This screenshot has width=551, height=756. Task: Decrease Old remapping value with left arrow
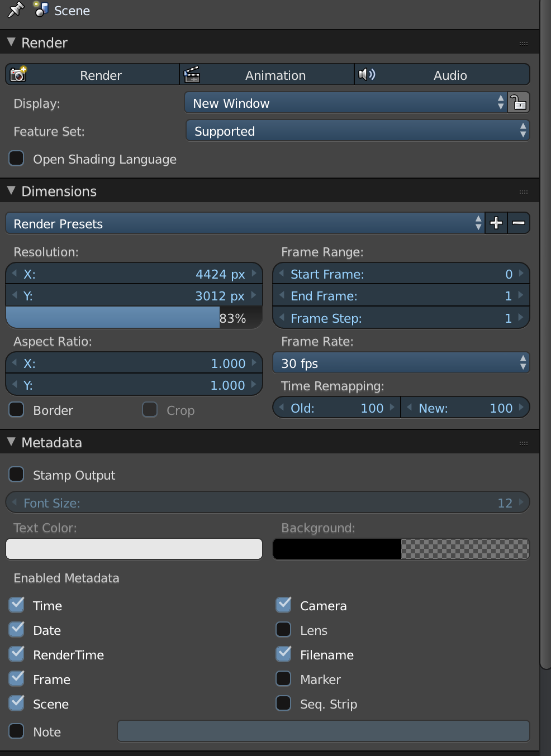click(x=282, y=408)
